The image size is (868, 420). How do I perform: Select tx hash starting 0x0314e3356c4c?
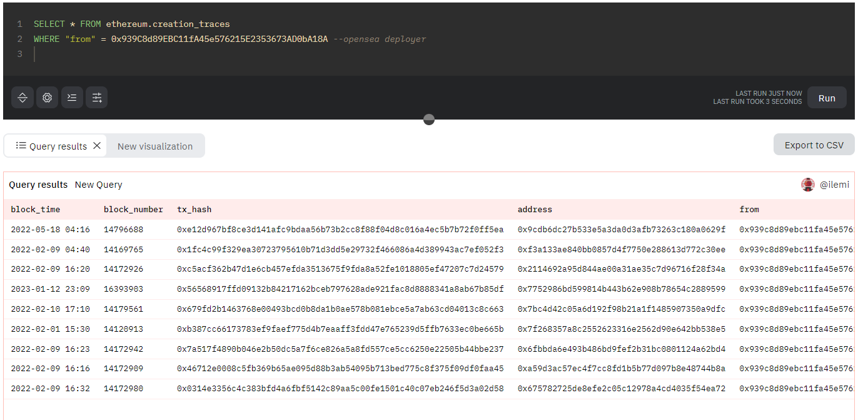coord(340,389)
